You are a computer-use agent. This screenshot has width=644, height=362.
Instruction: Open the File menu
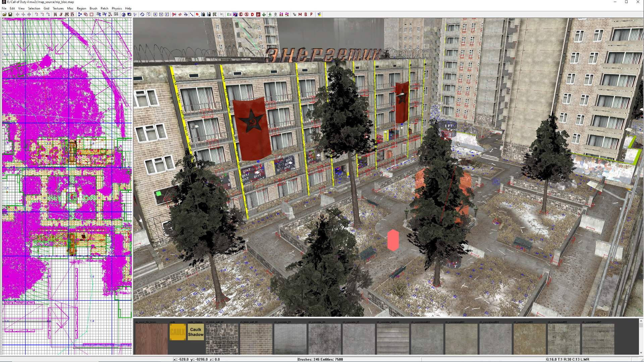point(4,8)
